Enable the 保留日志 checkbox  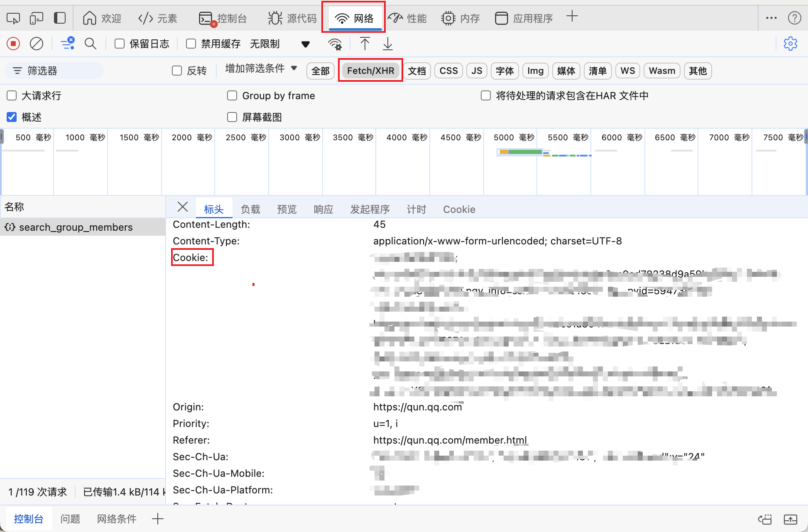pyautogui.click(x=119, y=43)
